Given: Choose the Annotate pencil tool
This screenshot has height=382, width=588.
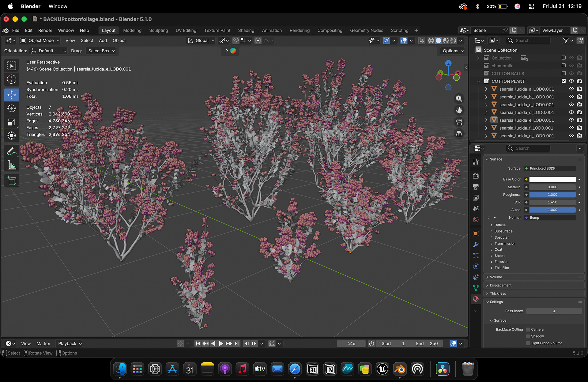Looking at the screenshot, I should coord(12,151).
